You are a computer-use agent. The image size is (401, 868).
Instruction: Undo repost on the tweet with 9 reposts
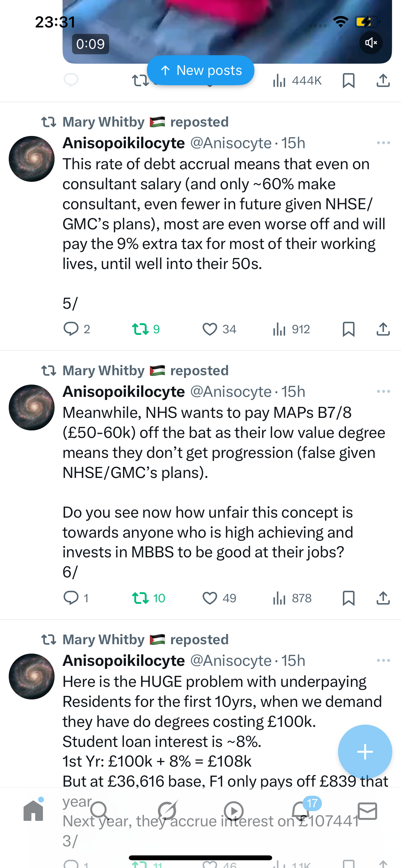pos(146,329)
